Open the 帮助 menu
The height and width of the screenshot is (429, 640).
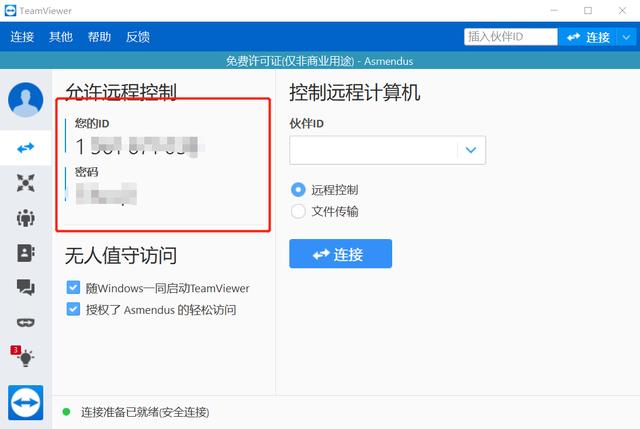point(99,37)
